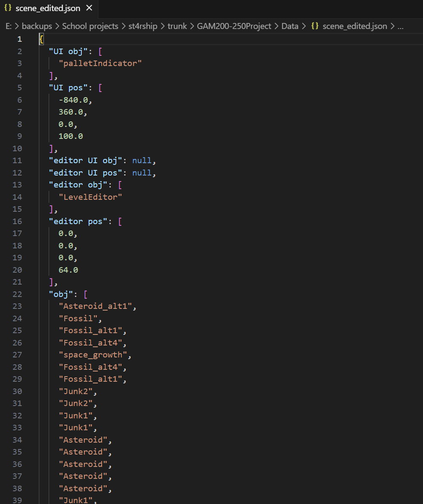Viewport: 423px width, 504px height.
Task: Click the JSON file icon on the tab
Action: coord(7,8)
